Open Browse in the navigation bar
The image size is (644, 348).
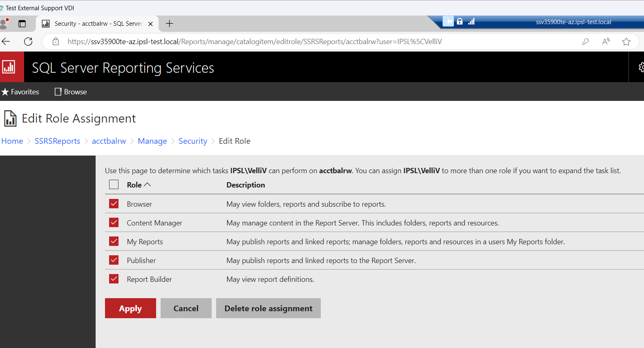[x=71, y=92]
